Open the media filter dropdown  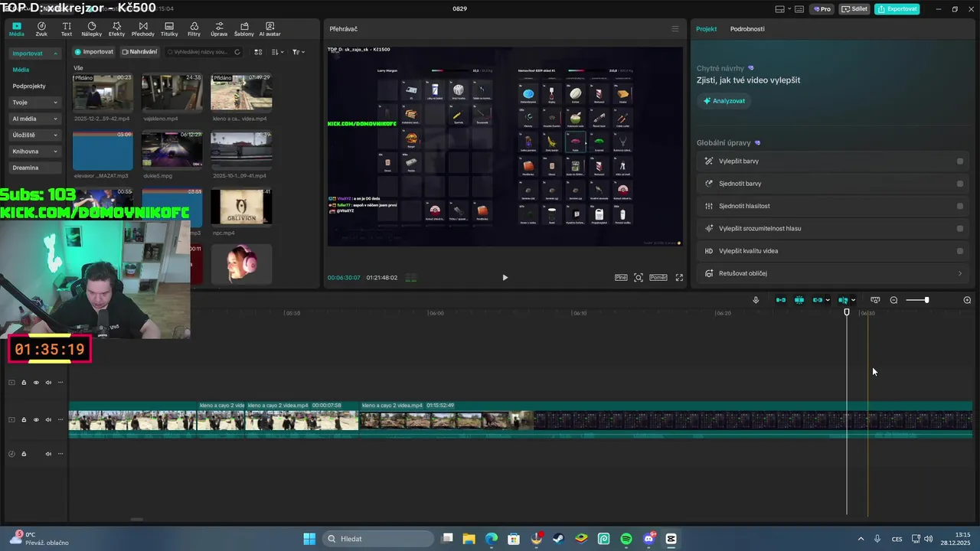[298, 52]
